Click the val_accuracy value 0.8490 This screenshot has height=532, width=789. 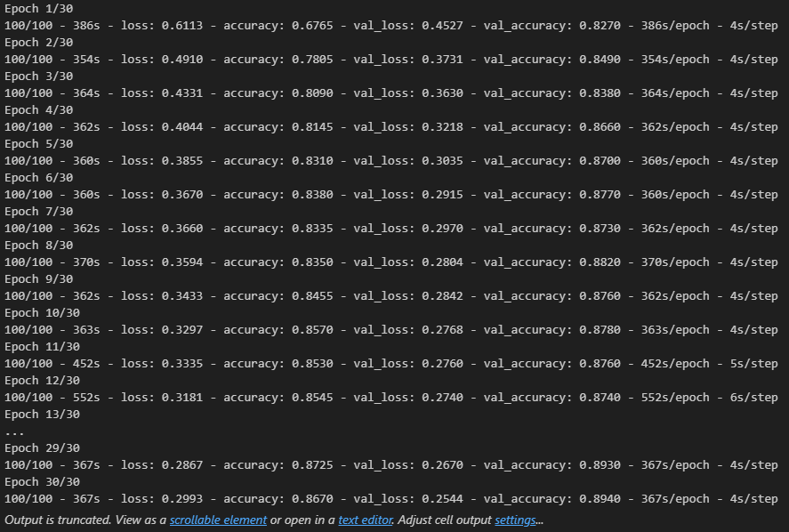tap(600, 59)
